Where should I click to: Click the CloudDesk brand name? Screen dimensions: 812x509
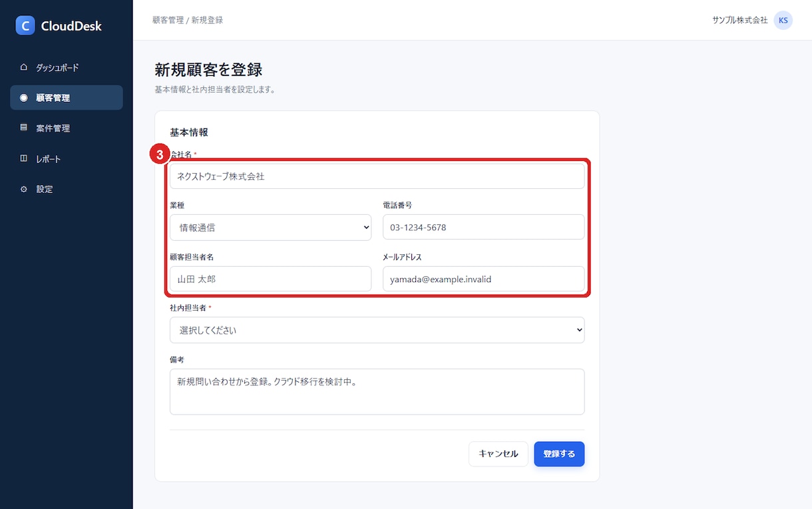coord(71,27)
